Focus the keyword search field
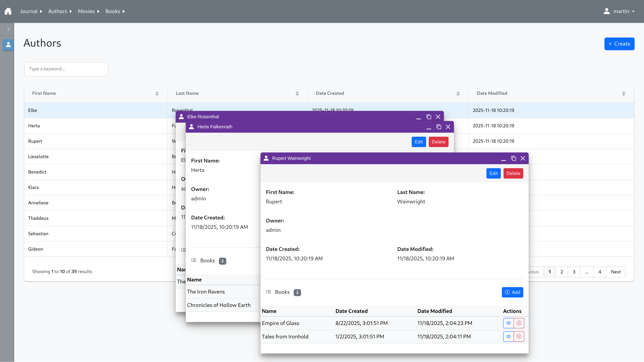The width and height of the screenshot is (644, 362). pyautogui.click(x=66, y=69)
